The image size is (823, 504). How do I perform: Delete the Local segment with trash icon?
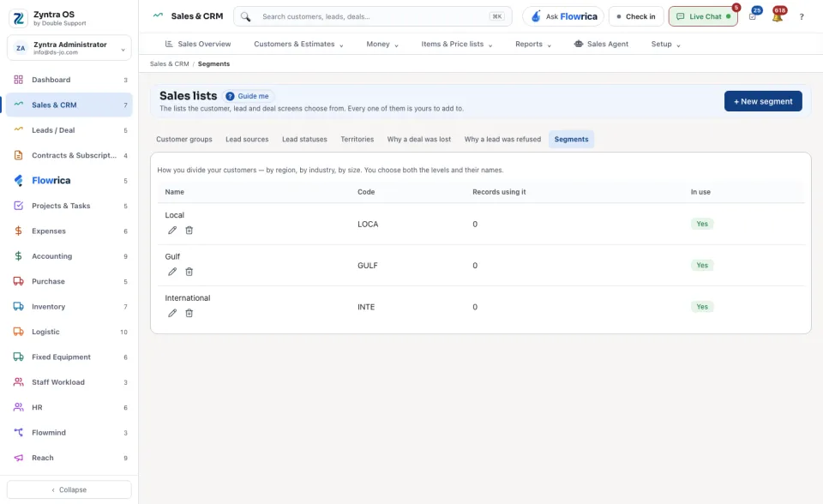click(x=189, y=231)
